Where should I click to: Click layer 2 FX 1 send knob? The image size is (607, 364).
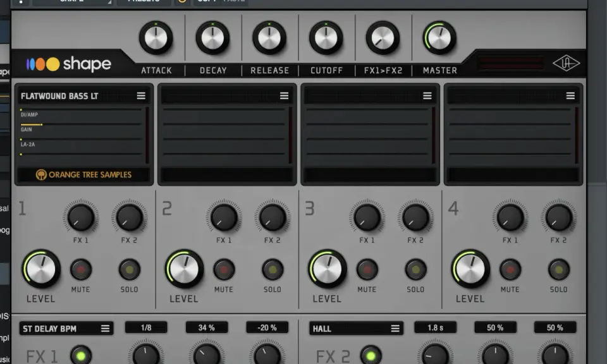224,218
